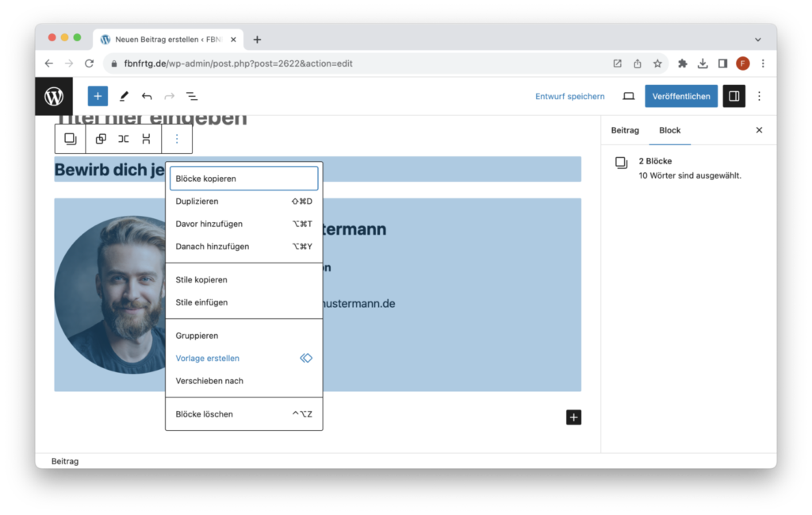Group the selected blocks via toolbar icon
The width and height of the screenshot is (812, 515).
[101, 139]
